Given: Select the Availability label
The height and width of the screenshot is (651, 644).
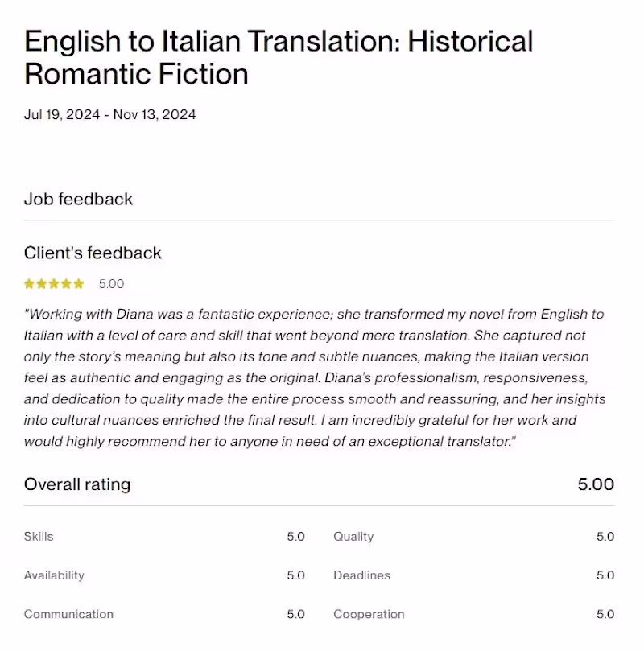Looking at the screenshot, I should click(x=54, y=575).
